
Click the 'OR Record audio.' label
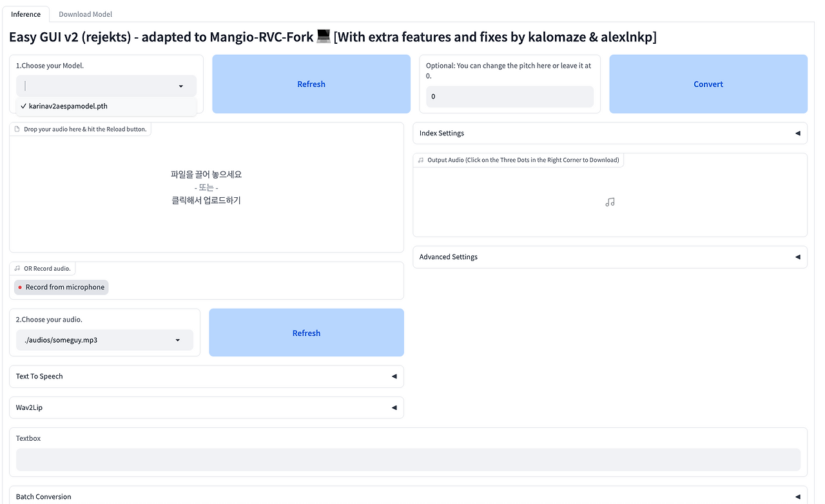point(47,268)
